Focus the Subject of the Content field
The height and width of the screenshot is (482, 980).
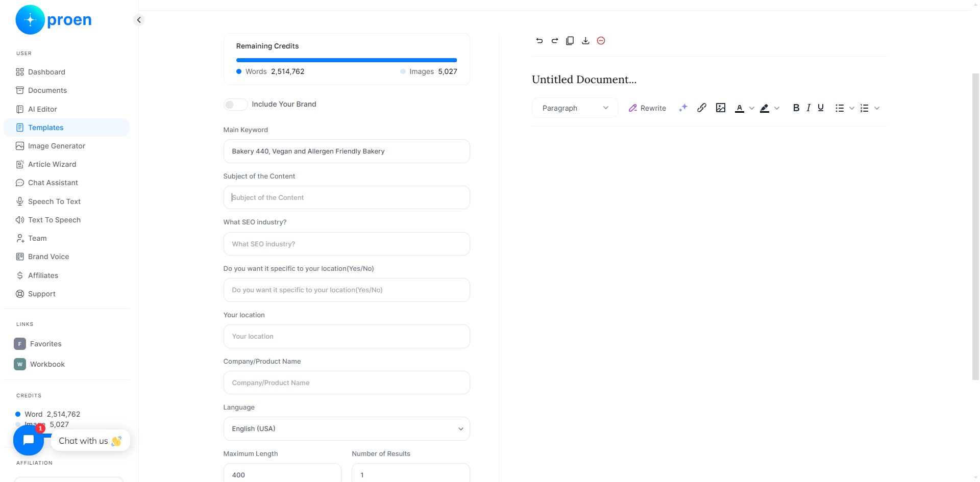tap(347, 197)
